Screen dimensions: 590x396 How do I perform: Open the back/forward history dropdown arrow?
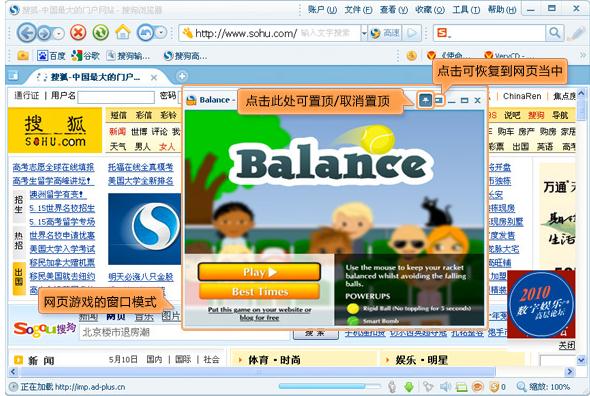click(58, 34)
